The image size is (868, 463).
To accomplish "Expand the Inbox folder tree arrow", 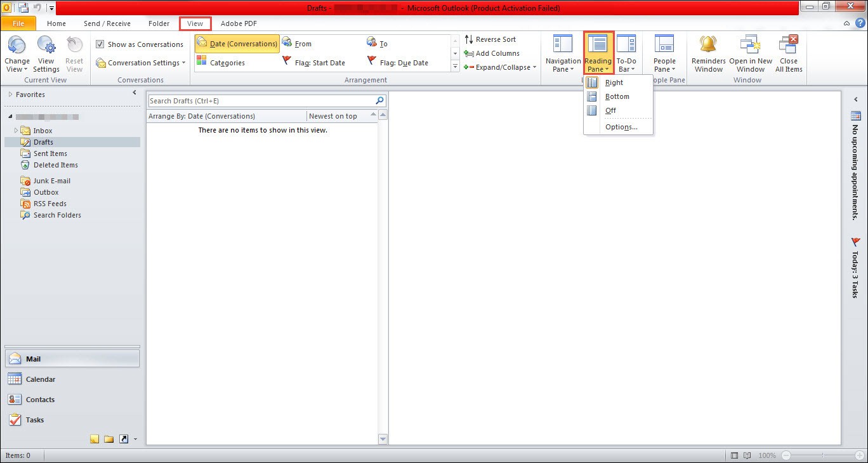I will (16, 131).
